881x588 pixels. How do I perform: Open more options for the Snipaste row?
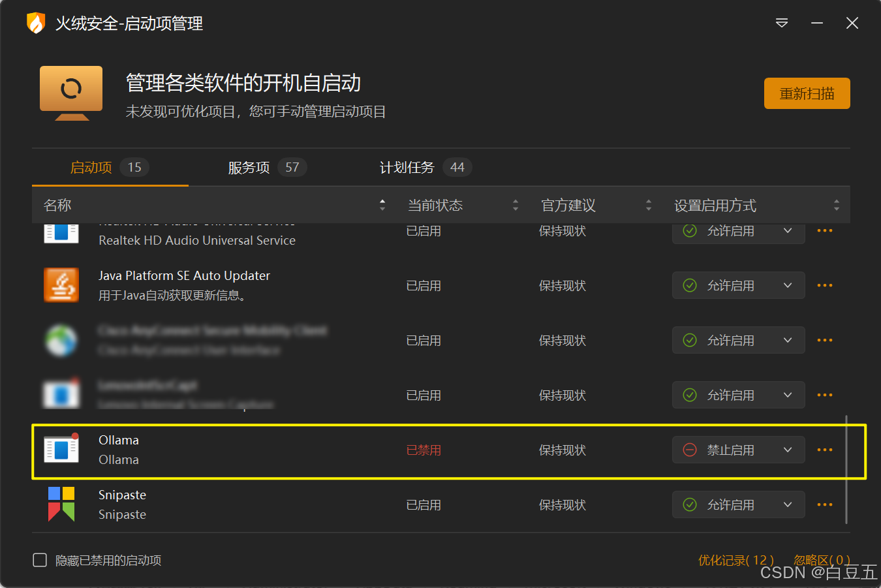(825, 504)
